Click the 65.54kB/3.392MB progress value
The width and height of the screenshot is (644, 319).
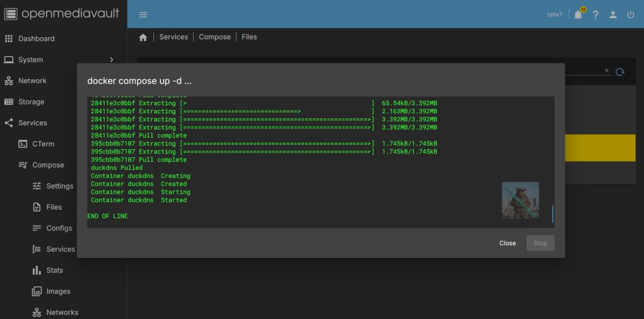pos(409,103)
